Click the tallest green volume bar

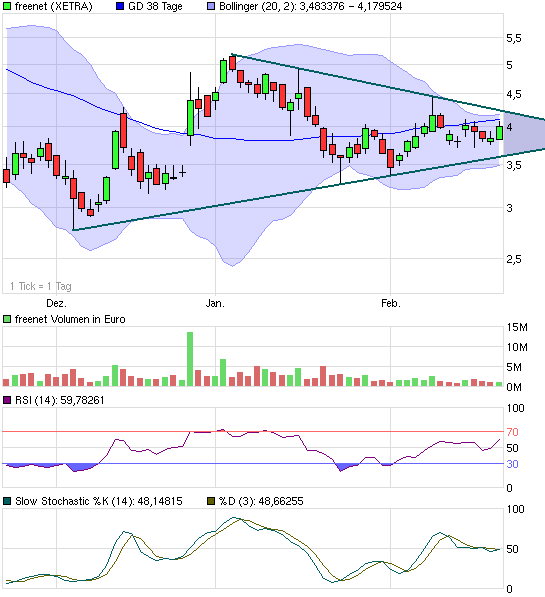point(190,359)
